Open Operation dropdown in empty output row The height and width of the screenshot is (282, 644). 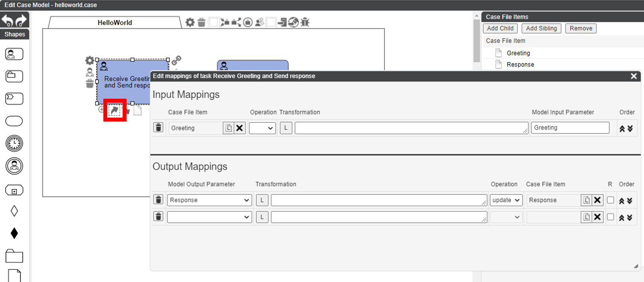pos(506,217)
